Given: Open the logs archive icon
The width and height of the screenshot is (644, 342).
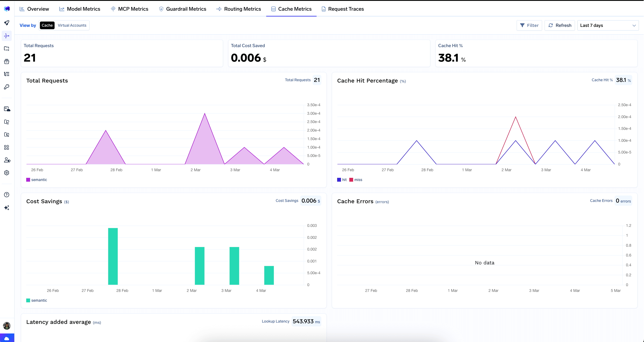Looking at the screenshot, I should click(7, 61).
